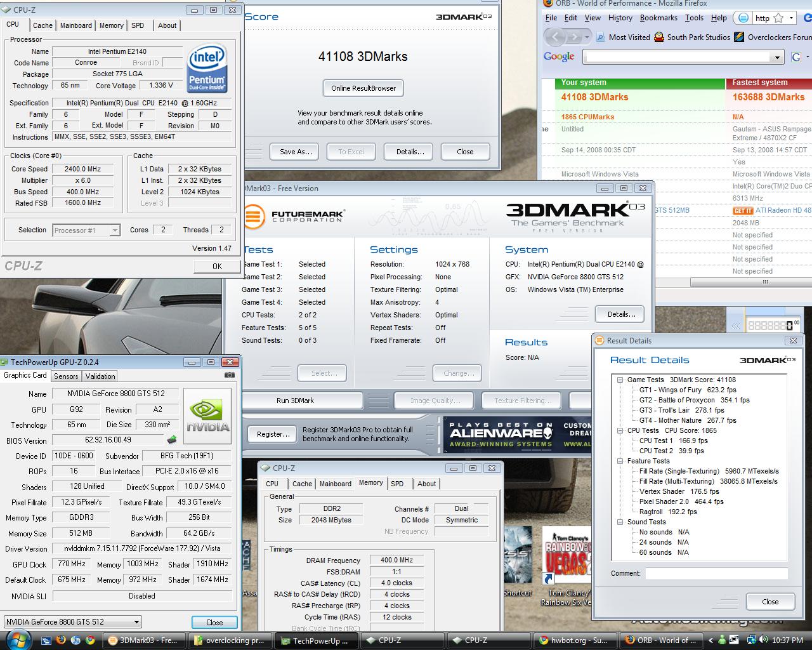
Task: Click the Firefox forward arrow button
Action: (573, 37)
